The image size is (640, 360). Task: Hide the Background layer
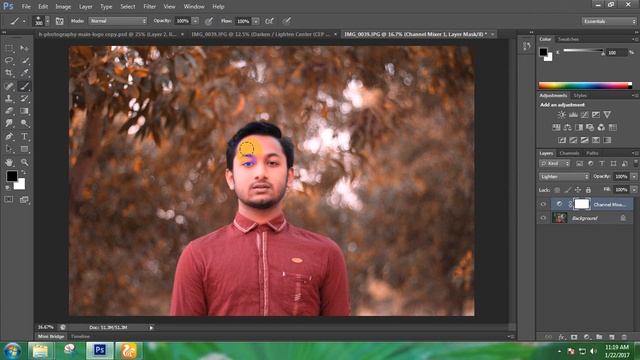tap(543, 218)
